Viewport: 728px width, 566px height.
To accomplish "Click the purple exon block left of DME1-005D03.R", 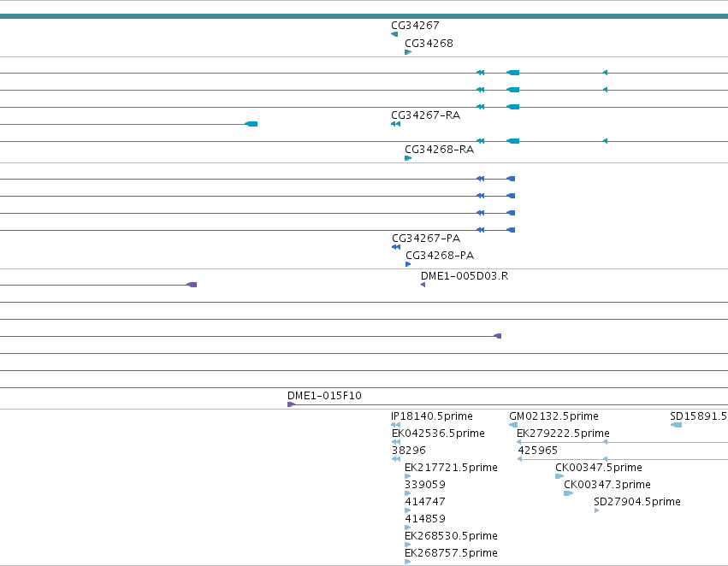I will pos(192,285).
